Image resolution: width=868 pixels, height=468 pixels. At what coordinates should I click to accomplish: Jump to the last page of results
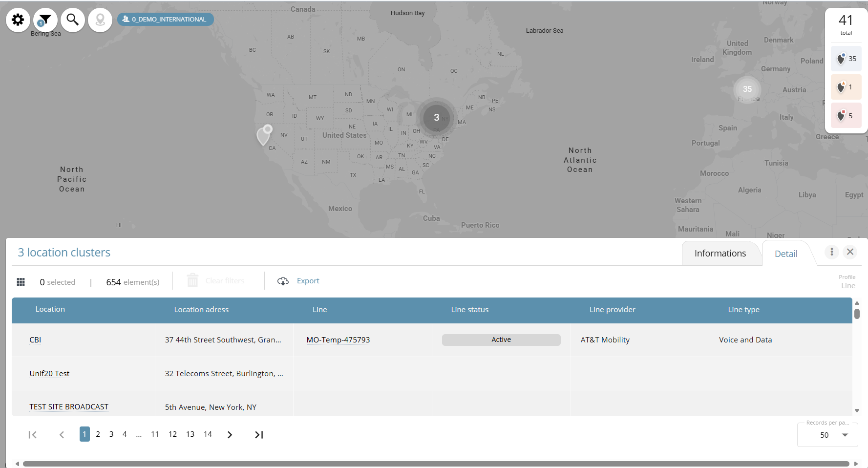click(259, 435)
